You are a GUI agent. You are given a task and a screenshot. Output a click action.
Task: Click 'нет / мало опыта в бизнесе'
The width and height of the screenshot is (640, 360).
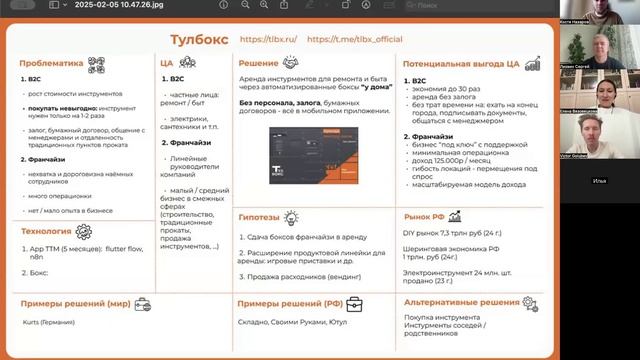click(x=70, y=211)
